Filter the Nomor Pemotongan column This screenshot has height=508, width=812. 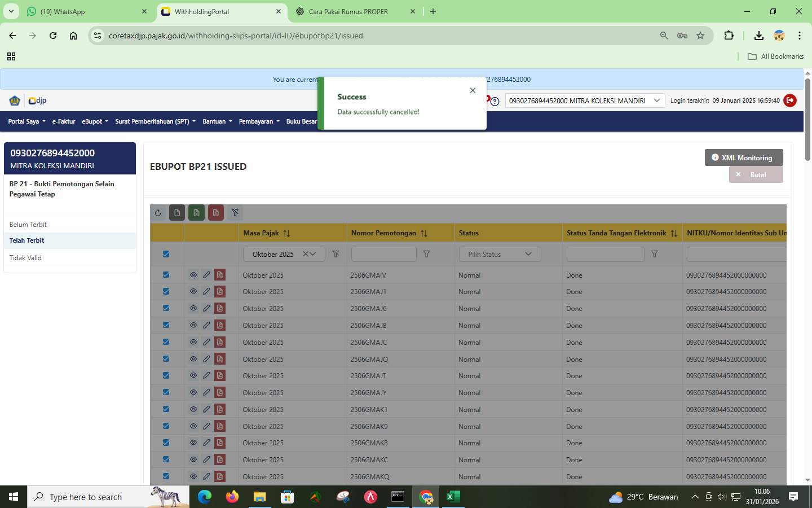(x=426, y=254)
